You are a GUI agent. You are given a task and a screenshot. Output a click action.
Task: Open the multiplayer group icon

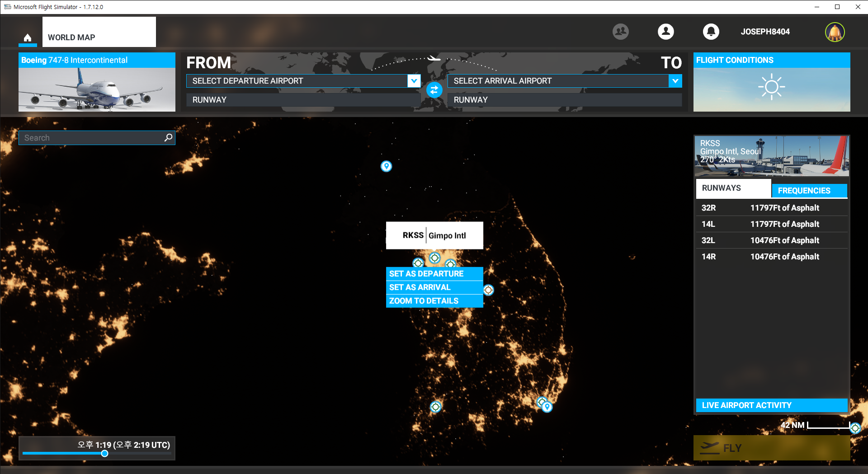pyautogui.click(x=620, y=32)
